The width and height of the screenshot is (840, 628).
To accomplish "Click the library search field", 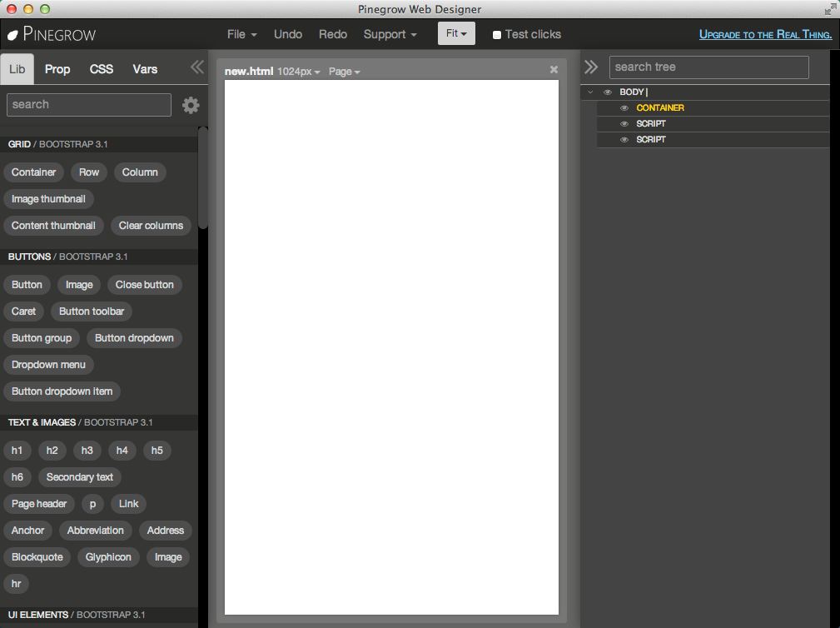I will click(89, 105).
